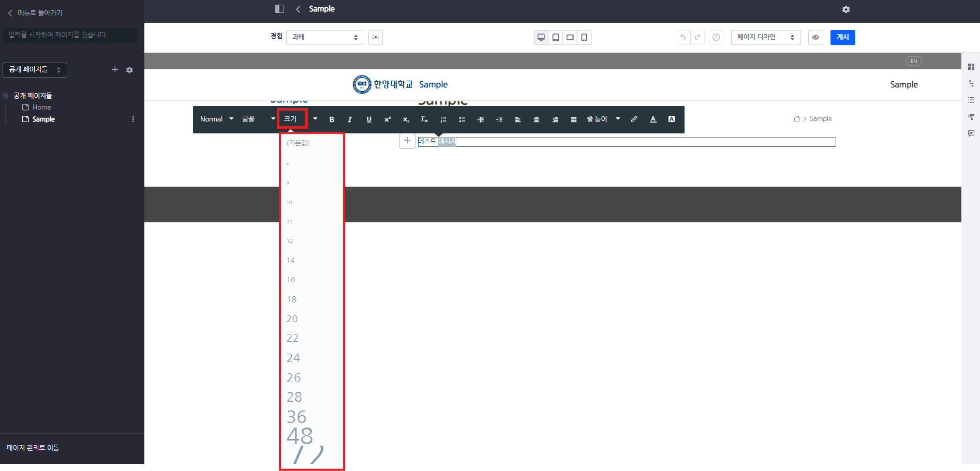Screen dimensions: 980x471
Task: Open the 줄 높이 line height dropdown
Action: [603, 119]
